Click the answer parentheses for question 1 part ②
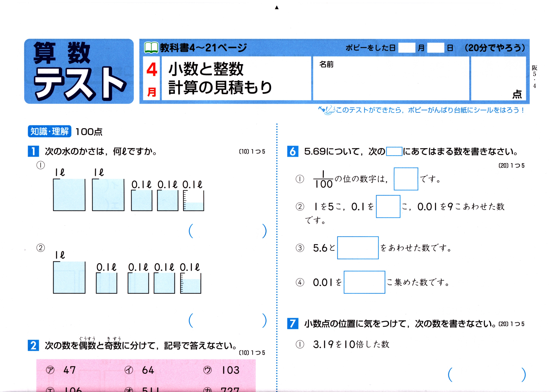This screenshot has height=392, width=551. [228, 320]
